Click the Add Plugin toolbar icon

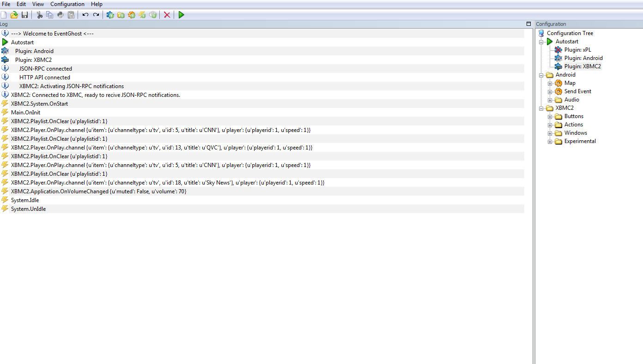pyautogui.click(x=110, y=15)
